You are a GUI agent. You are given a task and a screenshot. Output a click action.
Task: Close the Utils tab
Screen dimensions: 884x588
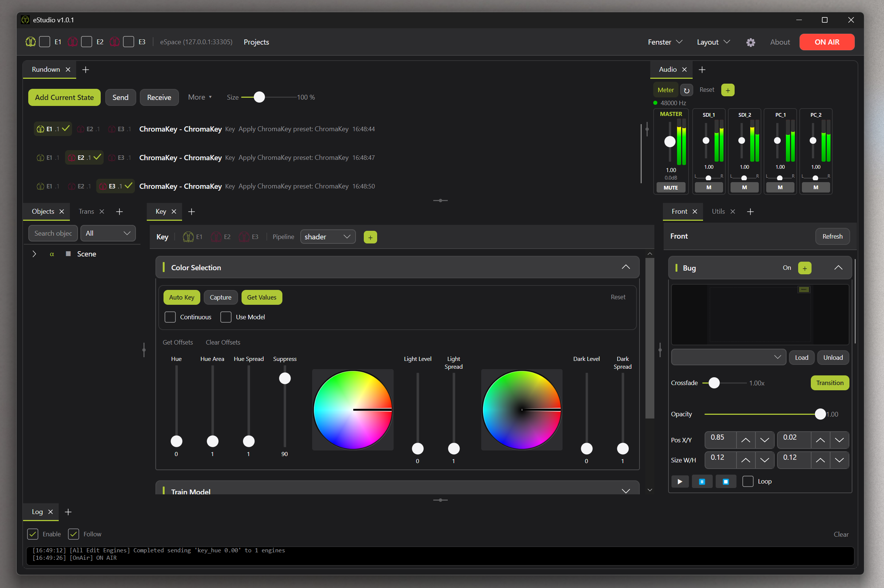click(x=732, y=211)
